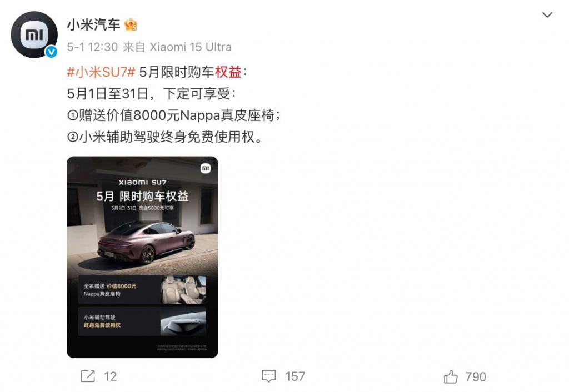Click the crown membership badge icon
Screen dimensions: 569x392
pyautogui.click(x=131, y=25)
